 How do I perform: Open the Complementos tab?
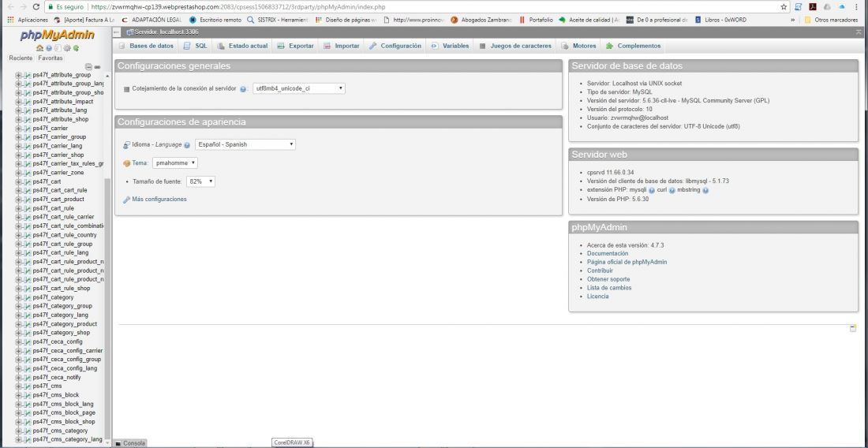coord(633,46)
